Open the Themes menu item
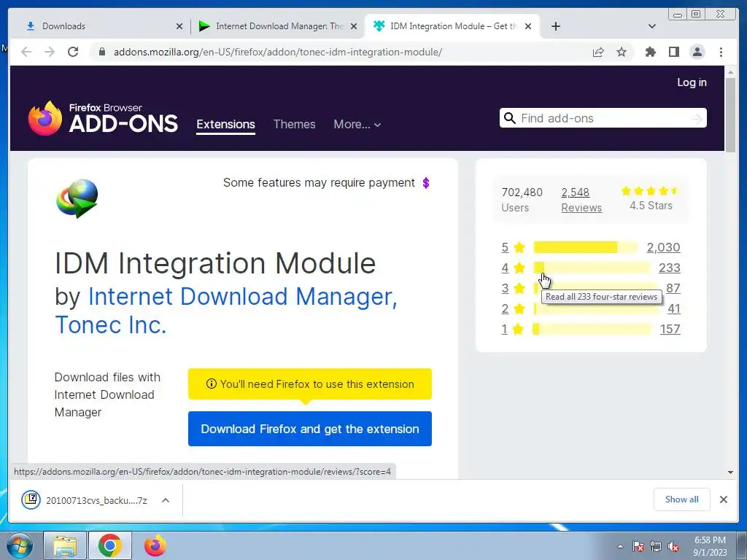This screenshot has height=560, width=747. pyautogui.click(x=295, y=124)
